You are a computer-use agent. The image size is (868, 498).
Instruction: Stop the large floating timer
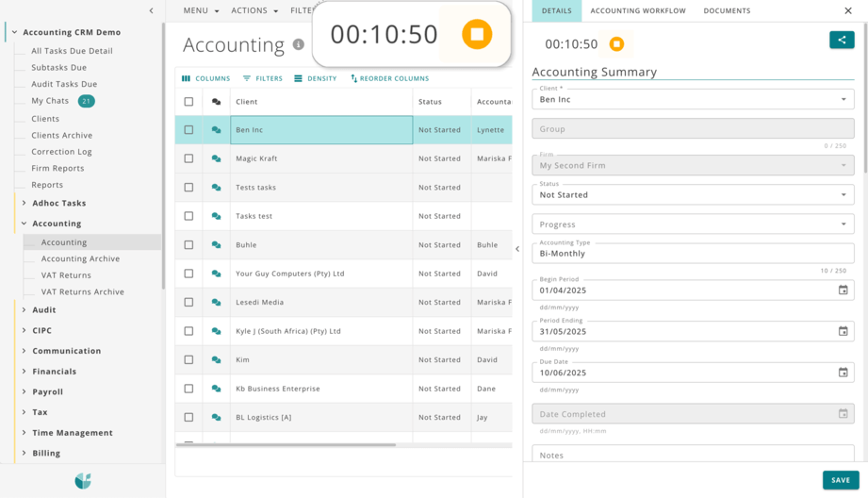point(477,34)
